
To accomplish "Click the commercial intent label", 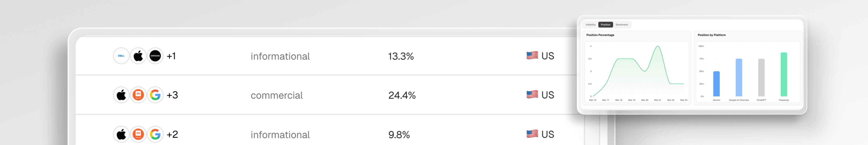I will 277,96.
